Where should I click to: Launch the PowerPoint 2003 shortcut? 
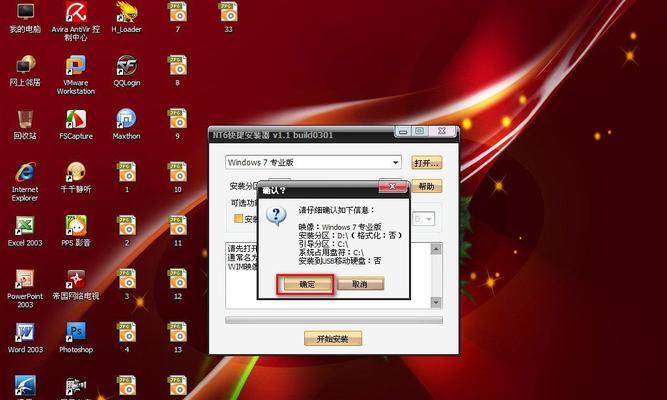(x=25, y=289)
